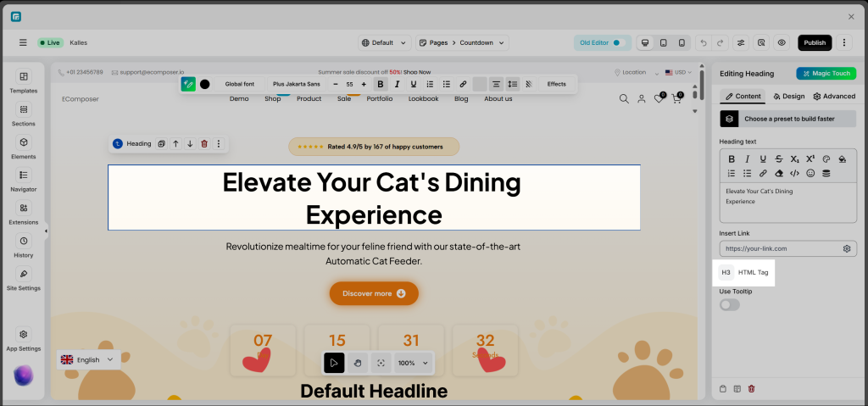868x406 pixels.
Task: Switch to the Advanced tab
Action: click(834, 97)
